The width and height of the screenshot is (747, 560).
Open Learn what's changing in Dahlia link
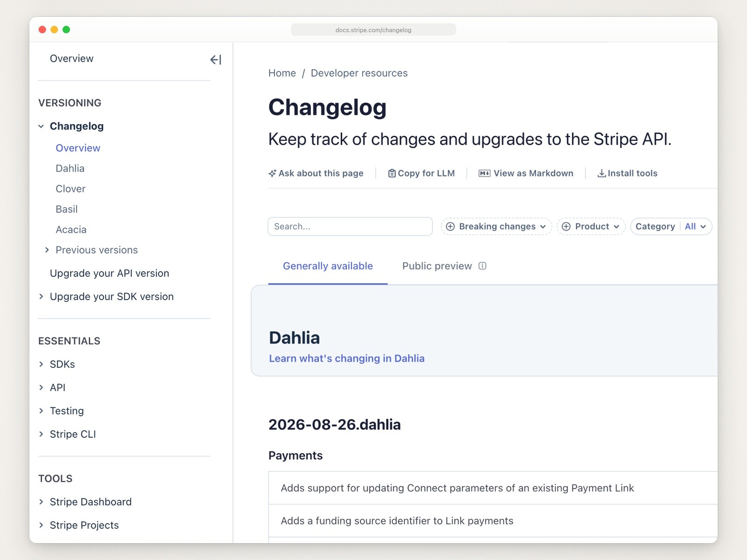347,358
